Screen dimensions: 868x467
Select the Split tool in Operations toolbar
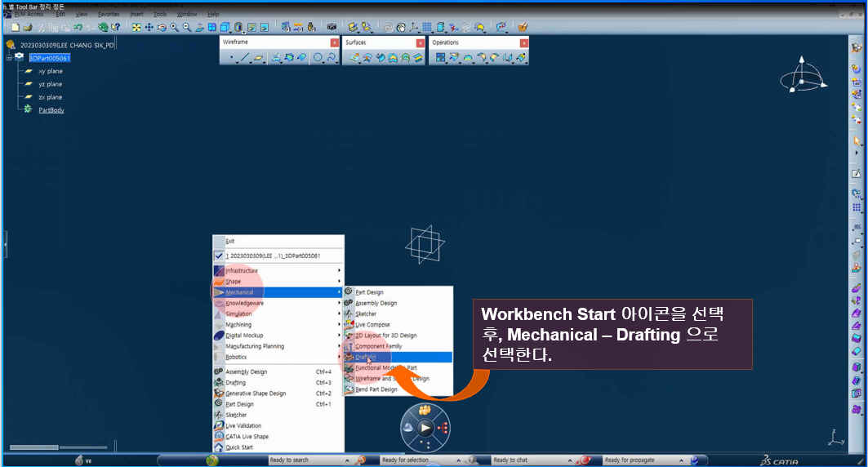[453, 57]
